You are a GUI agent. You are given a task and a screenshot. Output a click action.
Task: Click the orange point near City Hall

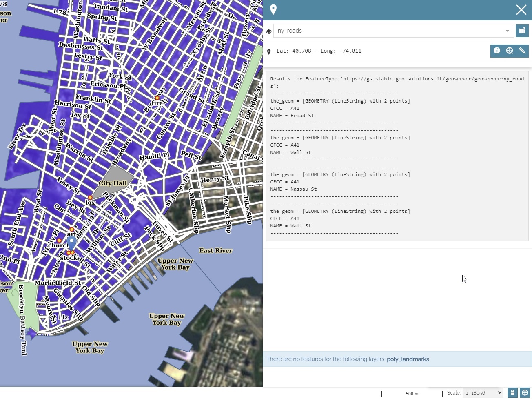[90, 198]
